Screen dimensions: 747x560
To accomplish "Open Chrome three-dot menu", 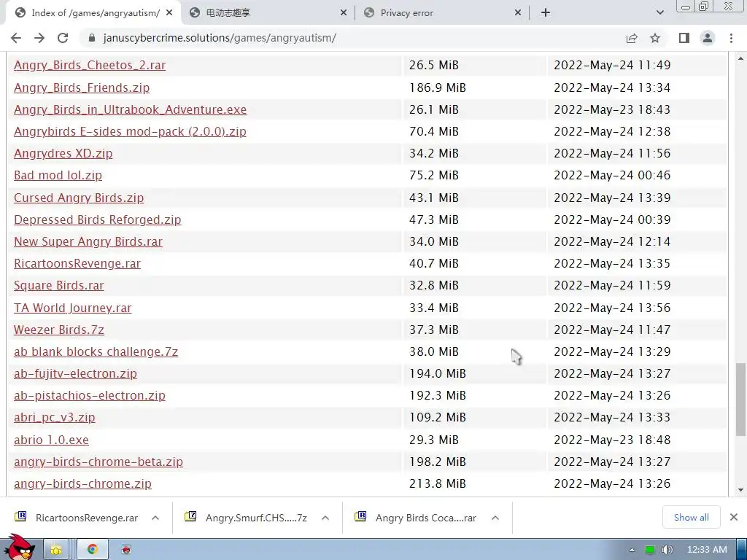I will [731, 38].
